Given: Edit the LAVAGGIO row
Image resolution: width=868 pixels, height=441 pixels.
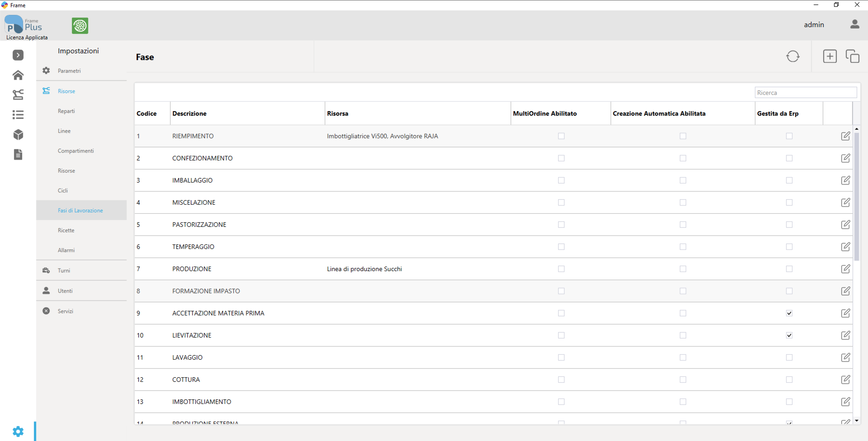Looking at the screenshot, I should pos(845,357).
